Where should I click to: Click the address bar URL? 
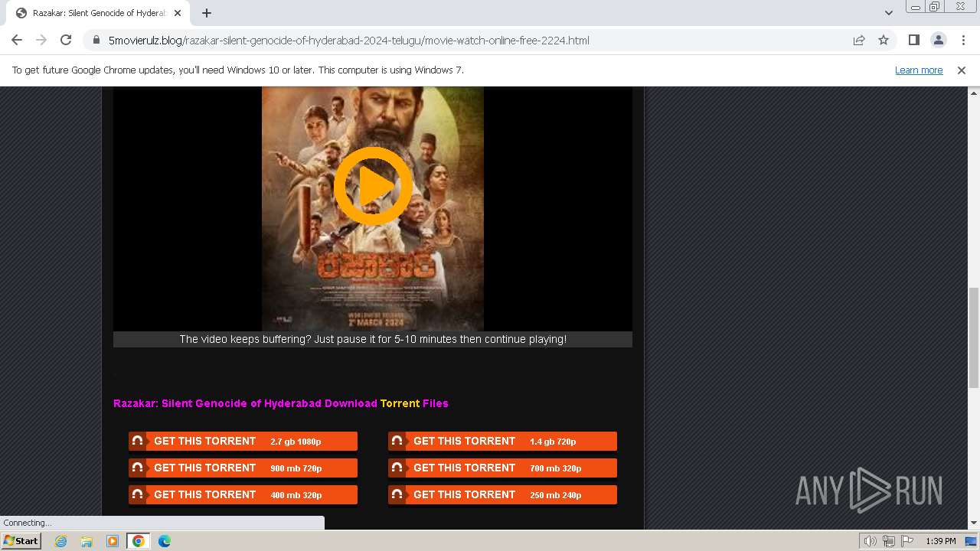pyautogui.click(x=348, y=41)
